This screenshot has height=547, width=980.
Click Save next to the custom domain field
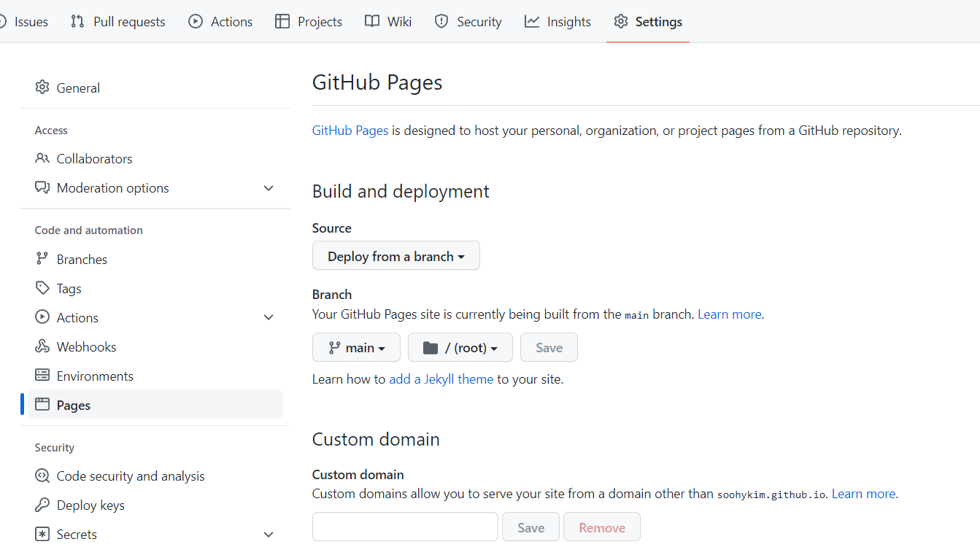pyautogui.click(x=530, y=527)
